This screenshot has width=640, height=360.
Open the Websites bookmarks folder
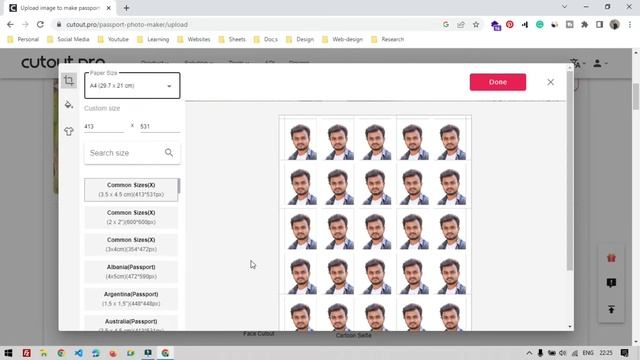tap(194, 39)
